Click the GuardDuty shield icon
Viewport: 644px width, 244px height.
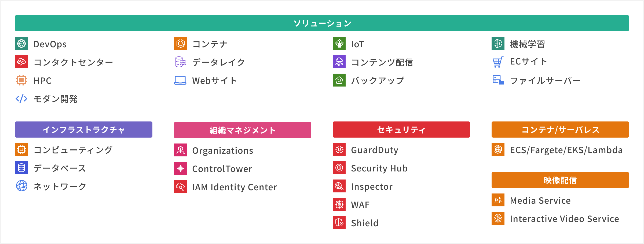click(x=339, y=149)
